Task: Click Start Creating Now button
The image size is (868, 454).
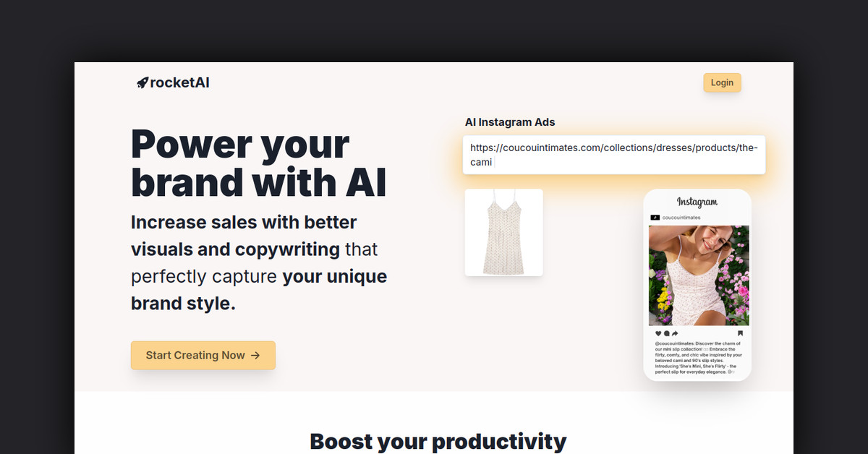Action: [203, 355]
